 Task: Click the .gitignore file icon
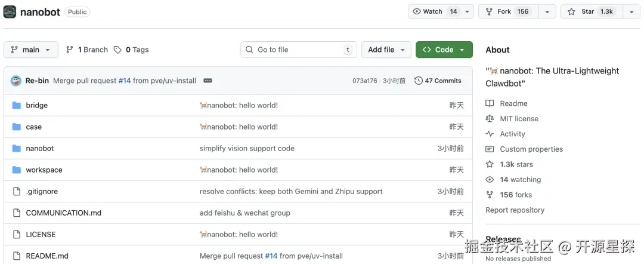(17, 192)
